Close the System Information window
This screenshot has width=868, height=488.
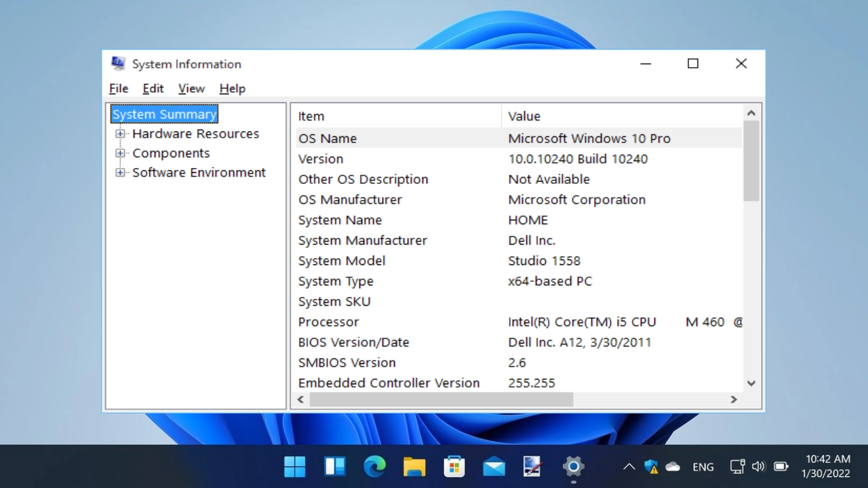pos(741,64)
